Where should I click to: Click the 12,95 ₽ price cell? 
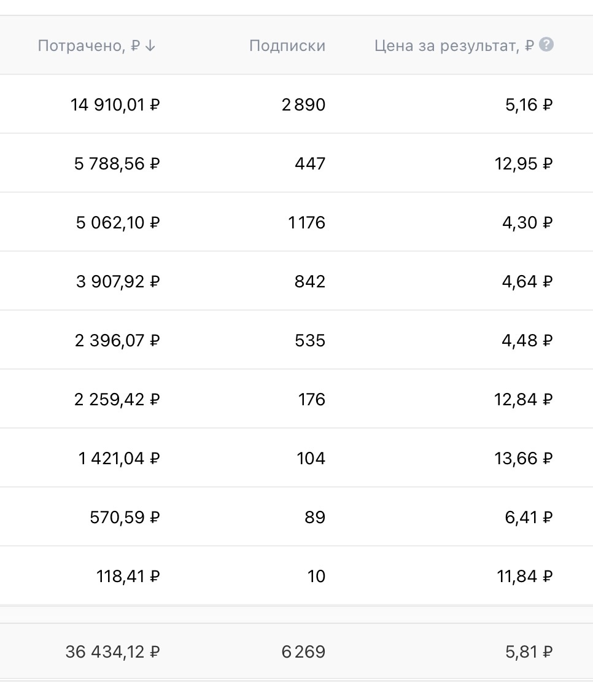(x=524, y=164)
